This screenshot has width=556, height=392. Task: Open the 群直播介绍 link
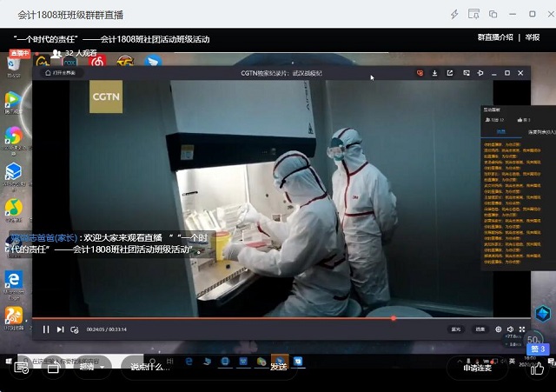coord(495,37)
